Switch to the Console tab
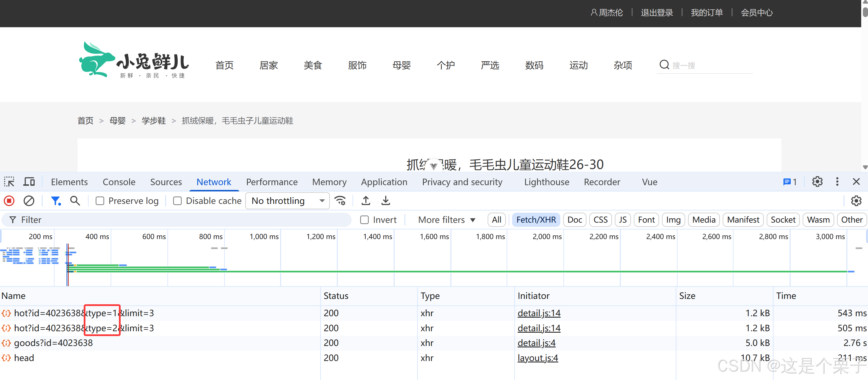Image resolution: width=868 pixels, height=380 pixels. click(x=119, y=182)
